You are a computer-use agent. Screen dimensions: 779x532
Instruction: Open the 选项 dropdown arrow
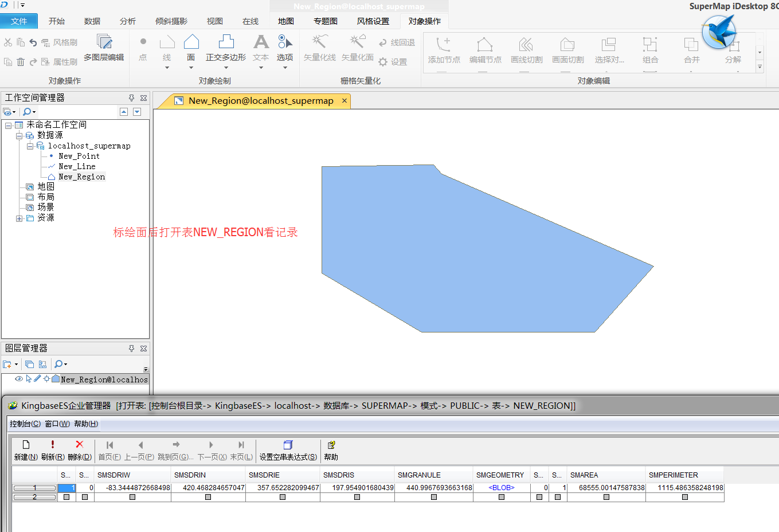(285, 68)
